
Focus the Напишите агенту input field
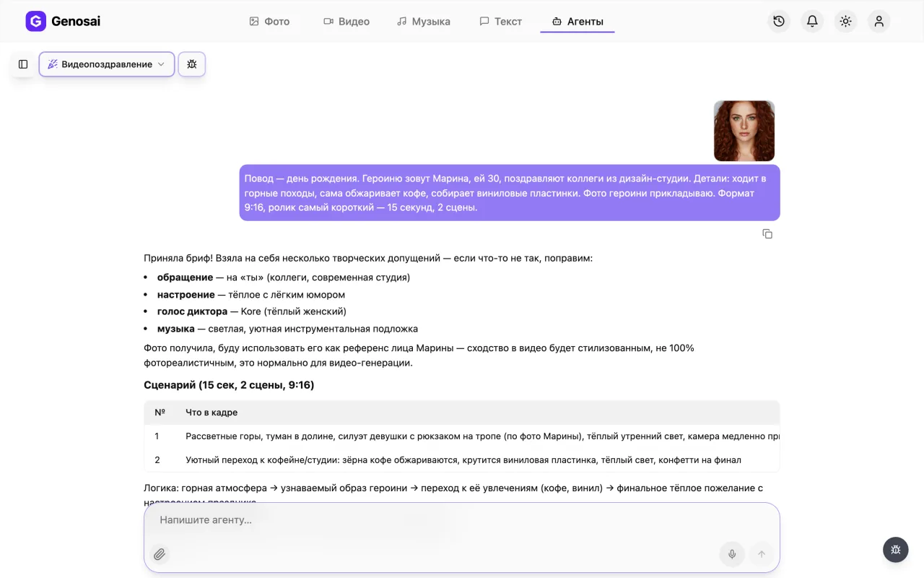click(462, 520)
